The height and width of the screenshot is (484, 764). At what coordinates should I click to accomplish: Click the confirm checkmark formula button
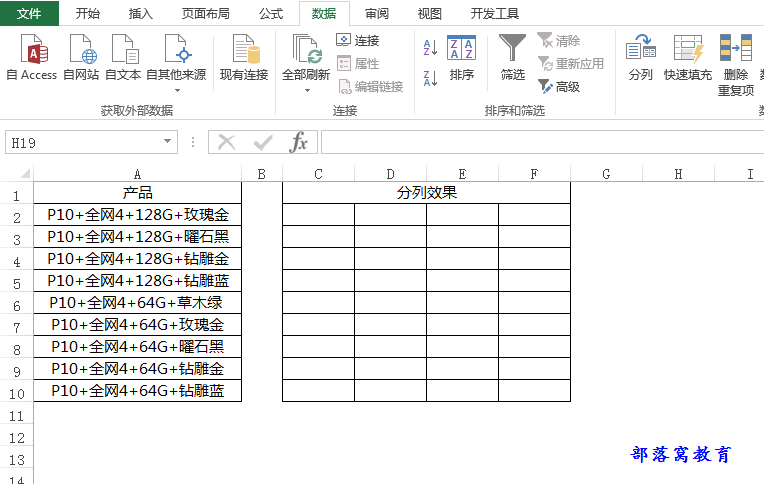[x=263, y=142]
